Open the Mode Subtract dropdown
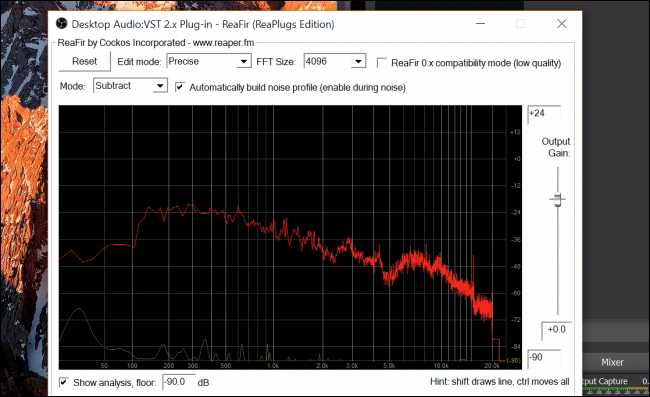The height and width of the screenshot is (397, 650). coord(130,86)
